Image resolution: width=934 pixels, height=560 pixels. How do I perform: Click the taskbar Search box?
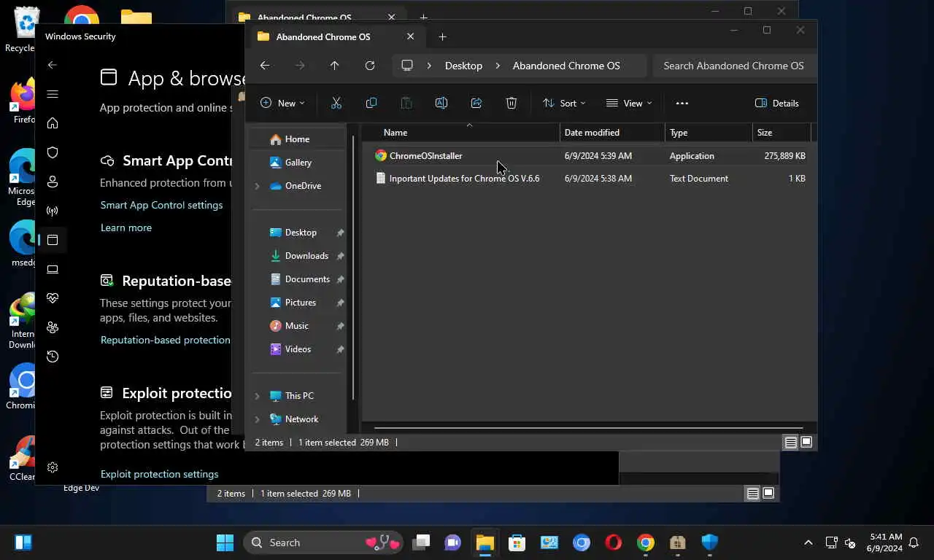[324, 542]
